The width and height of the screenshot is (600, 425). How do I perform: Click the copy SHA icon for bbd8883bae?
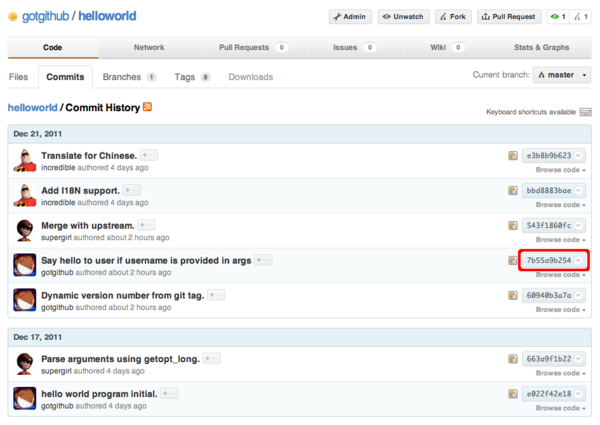click(x=513, y=191)
